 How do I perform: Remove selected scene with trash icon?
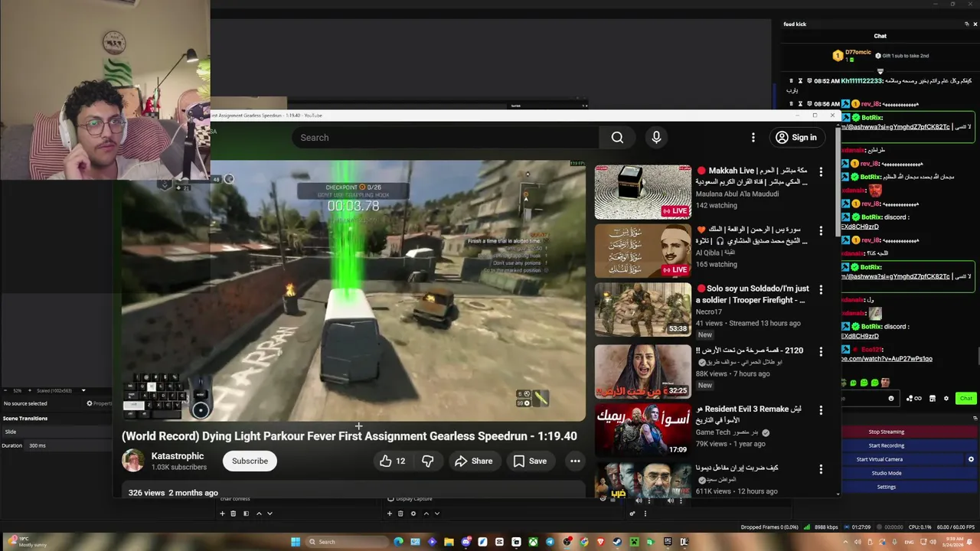click(234, 514)
